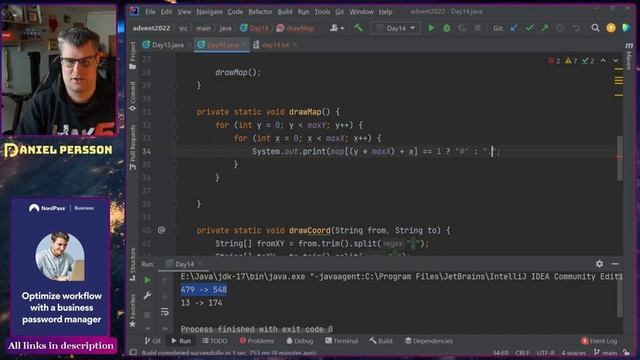Image resolution: width=640 pixels, height=360 pixels.
Task: Open Run panel gear options
Action: point(599,264)
